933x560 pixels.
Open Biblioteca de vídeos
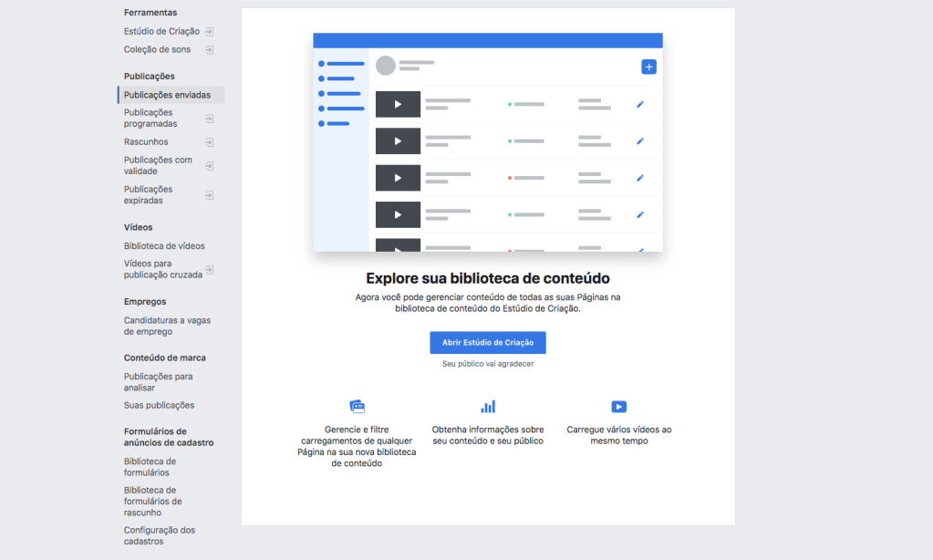164,245
